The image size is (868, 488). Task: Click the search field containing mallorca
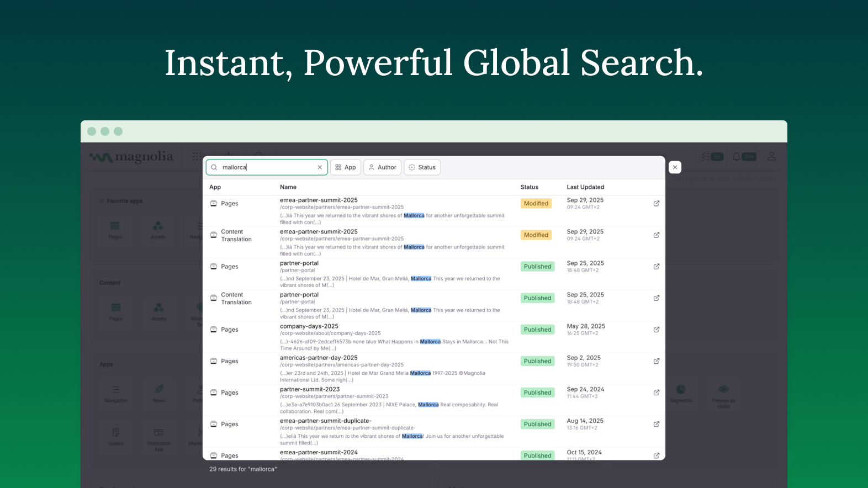click(267, 167)
